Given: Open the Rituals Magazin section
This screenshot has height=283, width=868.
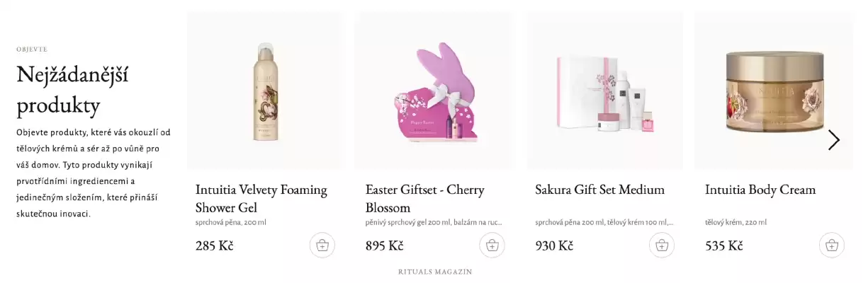Looking at the screenshot, I should pyautogui.click(x=435, y=272).
